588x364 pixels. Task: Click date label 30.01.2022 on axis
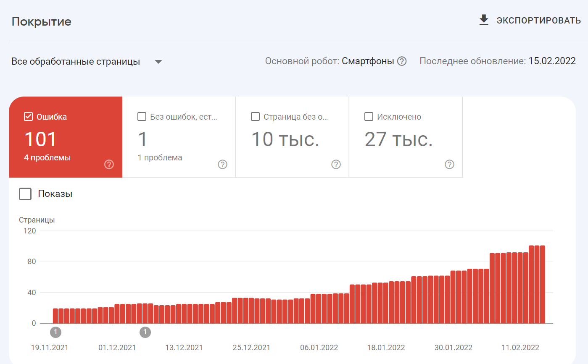pos(454,348)
